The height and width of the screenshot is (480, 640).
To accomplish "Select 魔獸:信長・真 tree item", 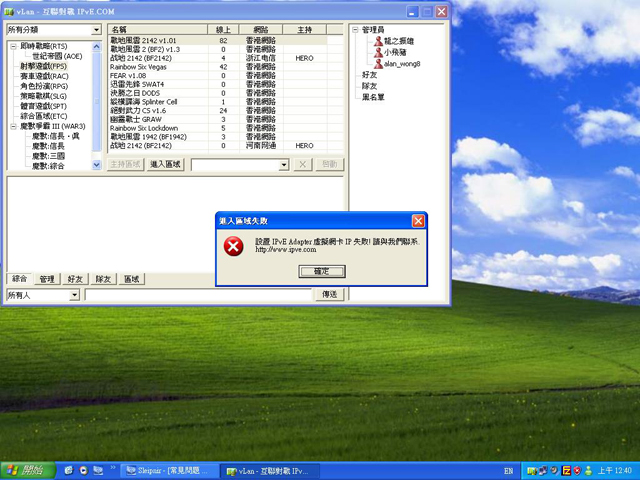I will click(x=56, y=136).
